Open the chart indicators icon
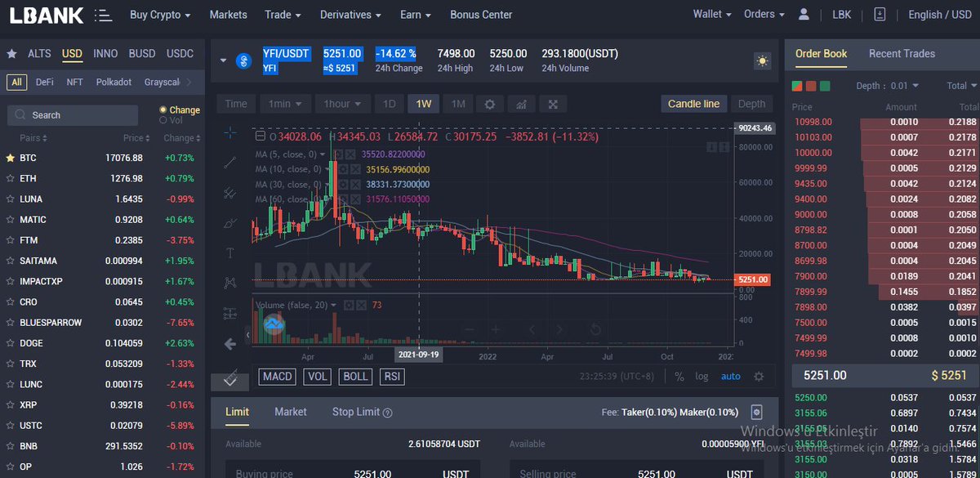980x478 pixels. pyautogui.click(x=521, y=104)
